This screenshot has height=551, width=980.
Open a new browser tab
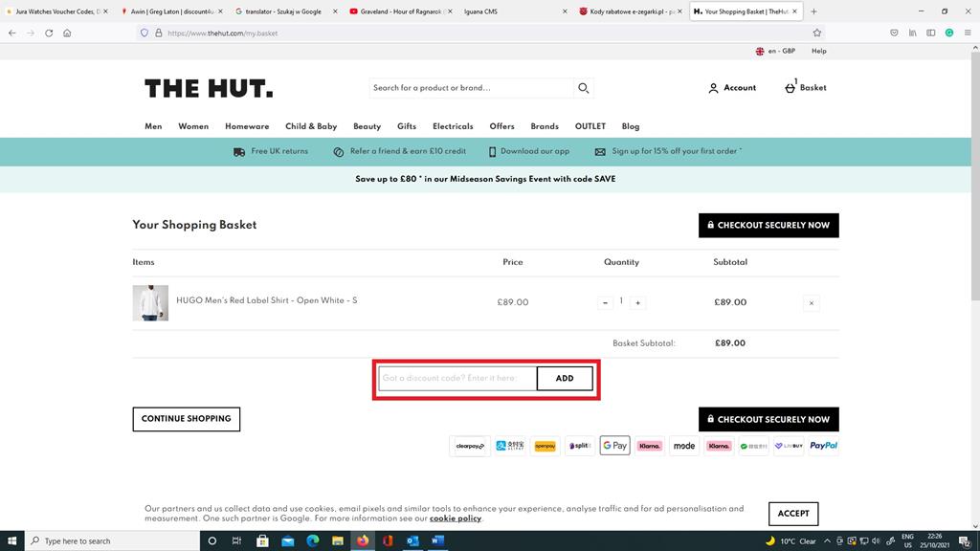point(813,11)
